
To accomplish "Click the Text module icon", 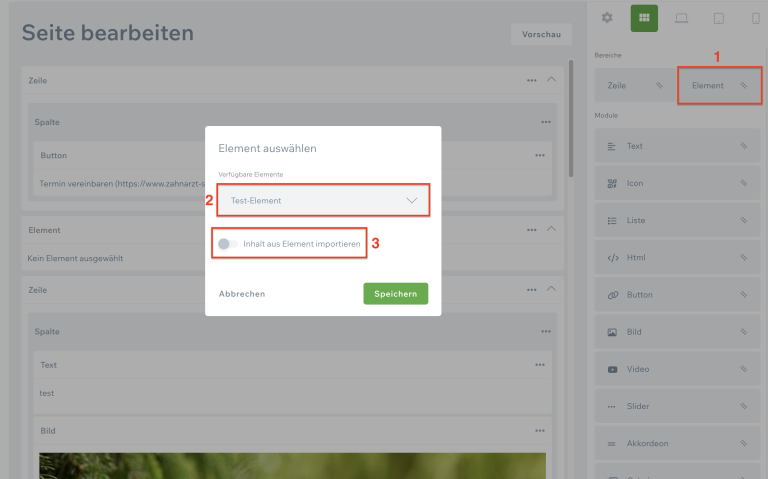I will (611, 146).
